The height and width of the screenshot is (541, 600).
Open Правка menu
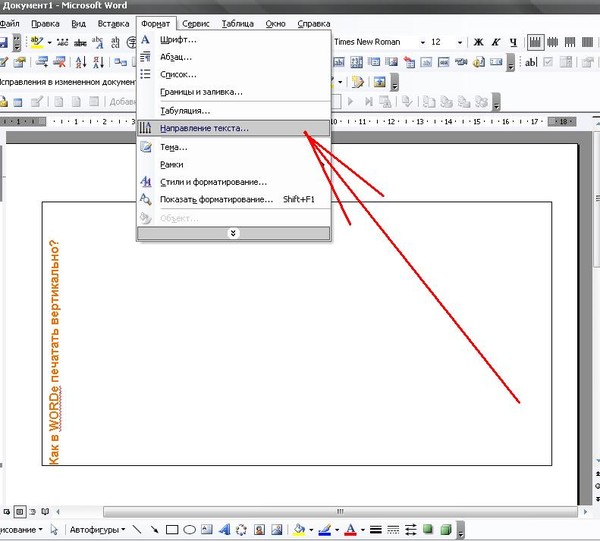[45, 24]
